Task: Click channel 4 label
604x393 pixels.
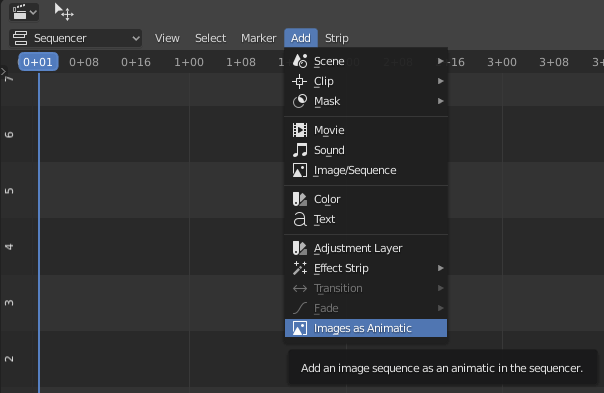Action: tap(9, 247)
